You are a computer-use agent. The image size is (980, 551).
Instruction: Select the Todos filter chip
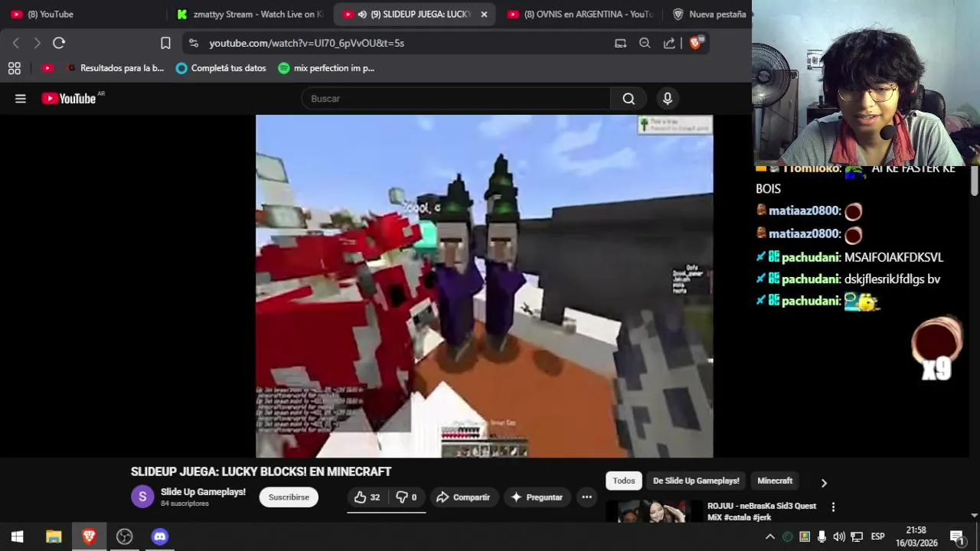click(624, 481)
